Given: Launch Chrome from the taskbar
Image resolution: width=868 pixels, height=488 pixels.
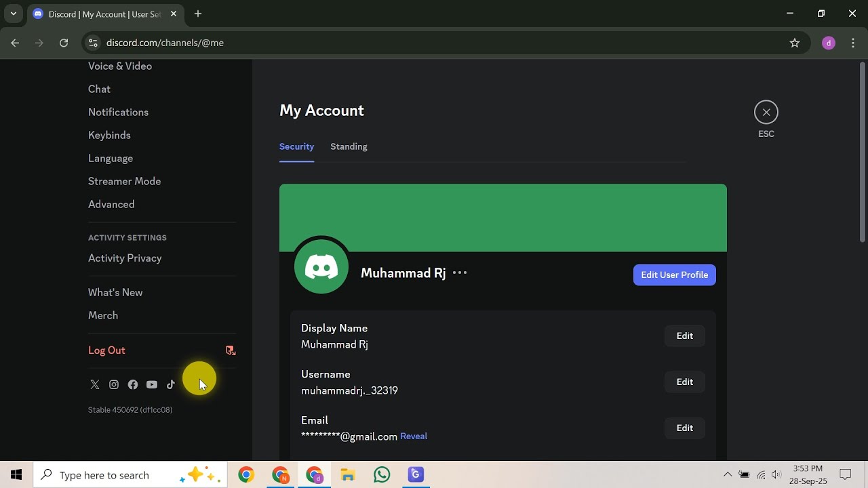Looking at the screenshot, I should click(x=246, y=475).
